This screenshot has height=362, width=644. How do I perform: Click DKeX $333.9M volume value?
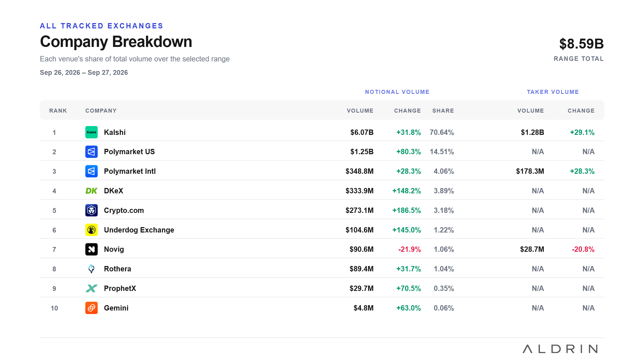[360, 191]
